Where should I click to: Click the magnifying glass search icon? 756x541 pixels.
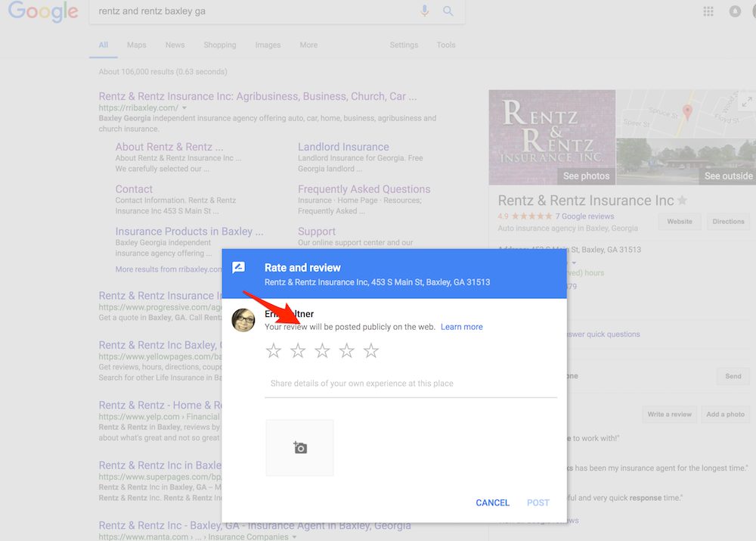click(448, 11)
